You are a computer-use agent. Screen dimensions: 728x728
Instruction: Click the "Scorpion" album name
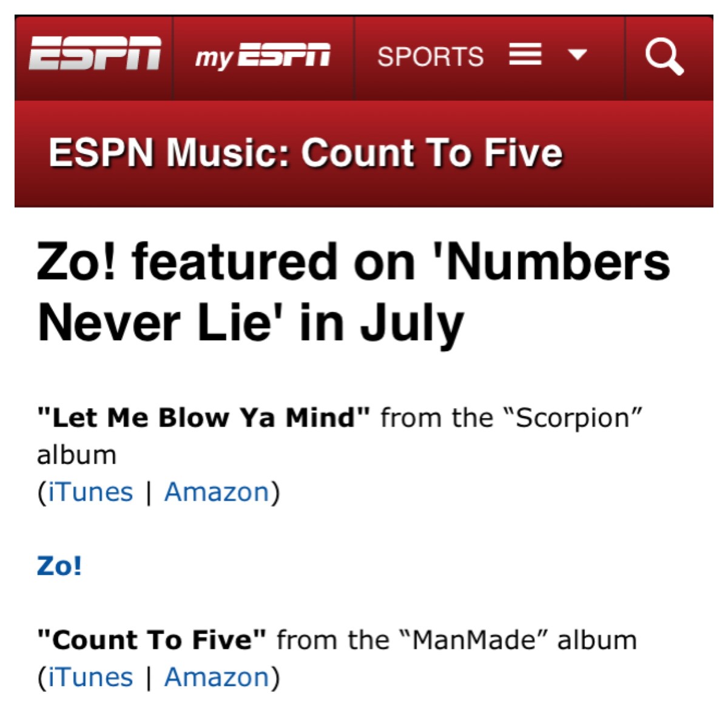571,418
